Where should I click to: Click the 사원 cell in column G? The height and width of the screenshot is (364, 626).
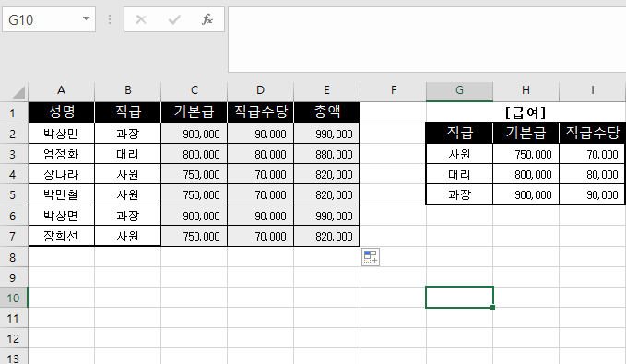[x=459, y=154]
